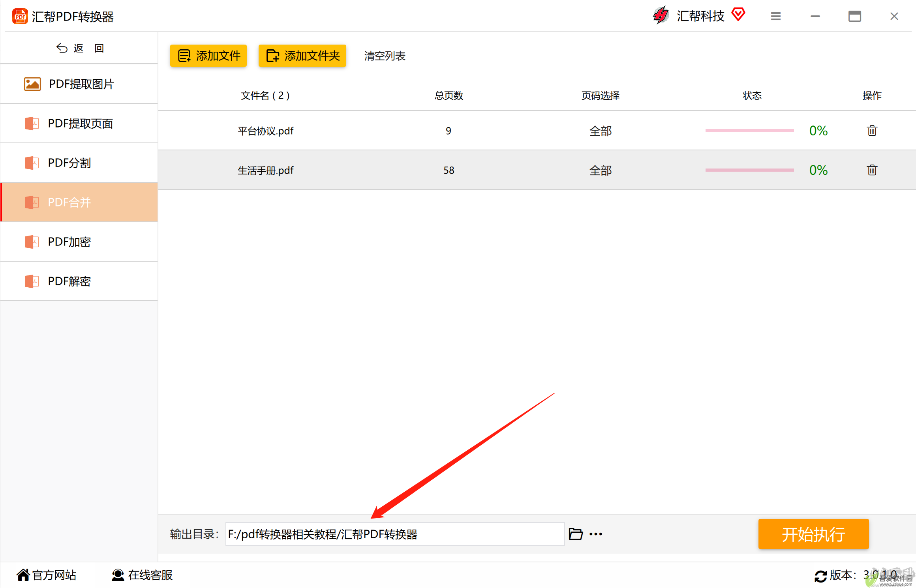Click the 汇帮PDF转换器 app logo icon
The height and width of the screenshot is (588, 916).
click(20, 17)
